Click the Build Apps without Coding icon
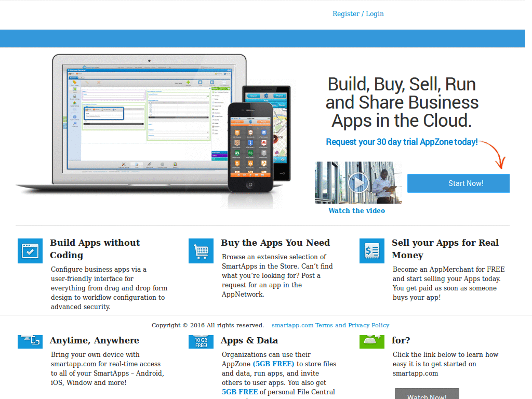 coord(30,251)
